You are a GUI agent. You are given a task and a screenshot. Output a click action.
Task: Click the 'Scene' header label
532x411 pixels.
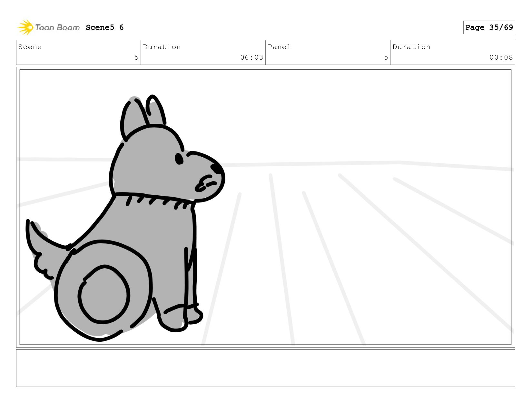(x=30, y=47)
